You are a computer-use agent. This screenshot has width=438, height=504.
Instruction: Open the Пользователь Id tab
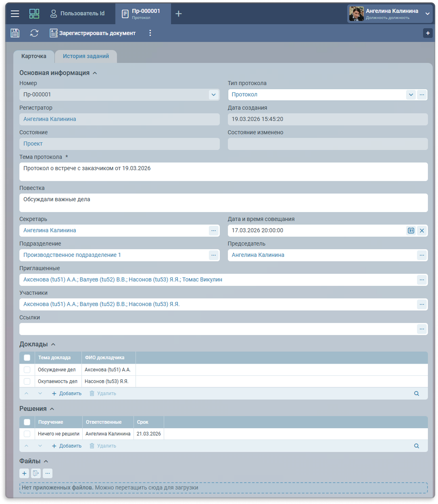tap(77, 14)
